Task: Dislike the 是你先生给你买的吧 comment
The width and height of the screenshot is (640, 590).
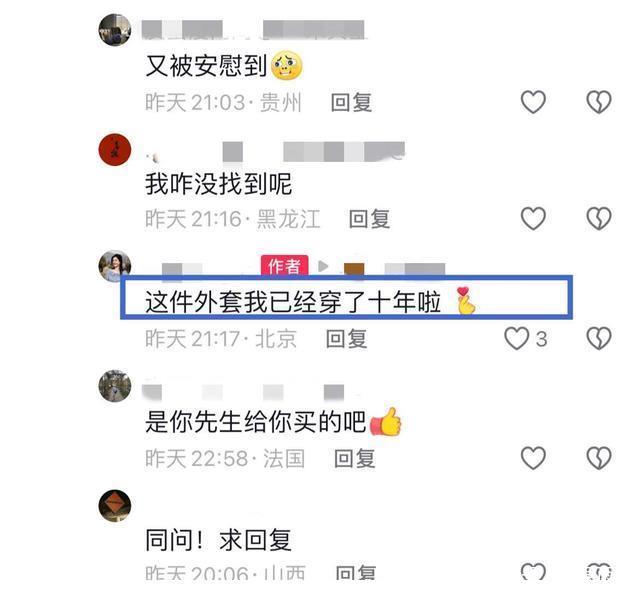Action: [598, 458]
